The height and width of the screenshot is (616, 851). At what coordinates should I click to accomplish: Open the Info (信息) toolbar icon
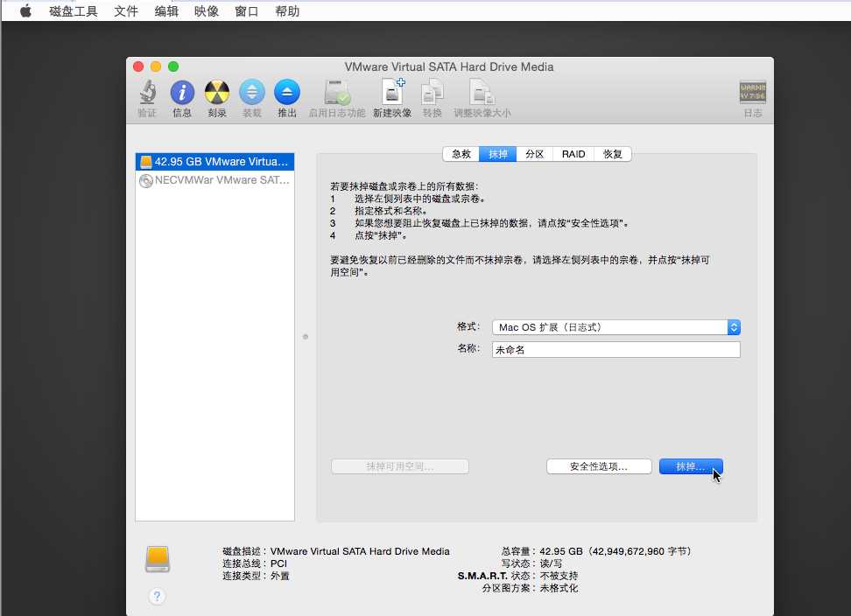182,93
